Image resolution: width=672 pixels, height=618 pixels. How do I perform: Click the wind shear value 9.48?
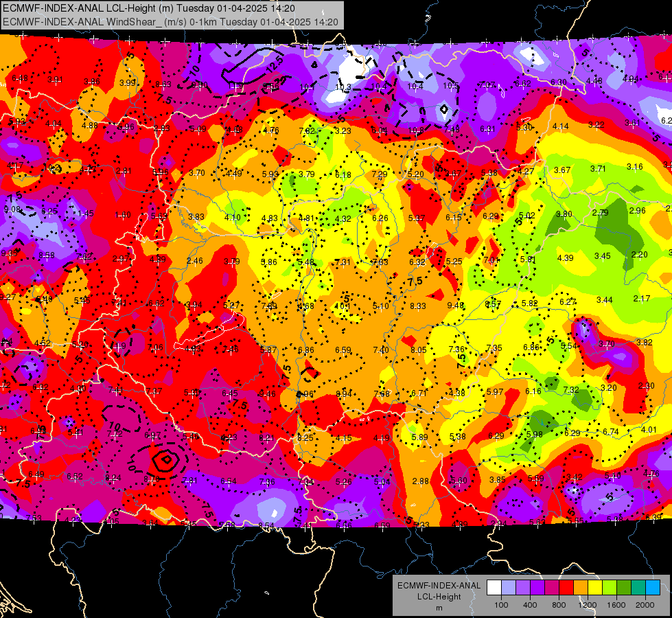pyautogui.click(x=456, y=305)
